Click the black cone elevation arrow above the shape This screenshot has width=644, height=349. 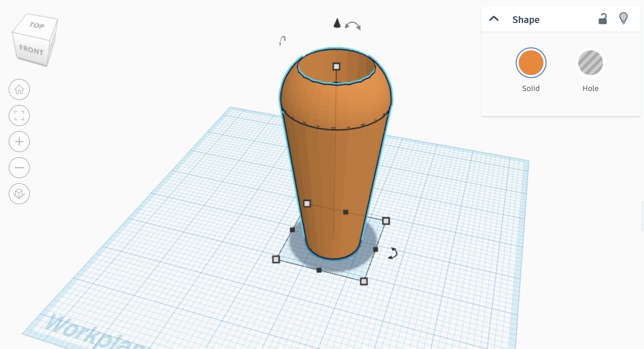click(x=337, y=23)
